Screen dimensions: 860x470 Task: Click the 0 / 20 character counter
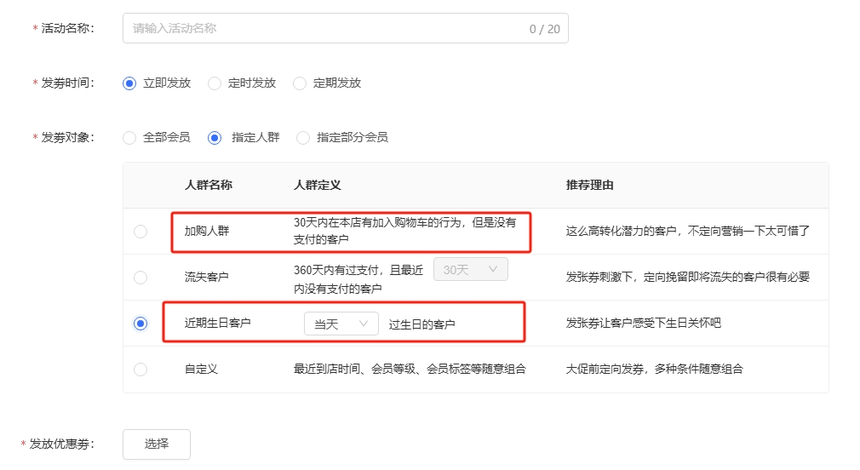click(x=545, y=29)
